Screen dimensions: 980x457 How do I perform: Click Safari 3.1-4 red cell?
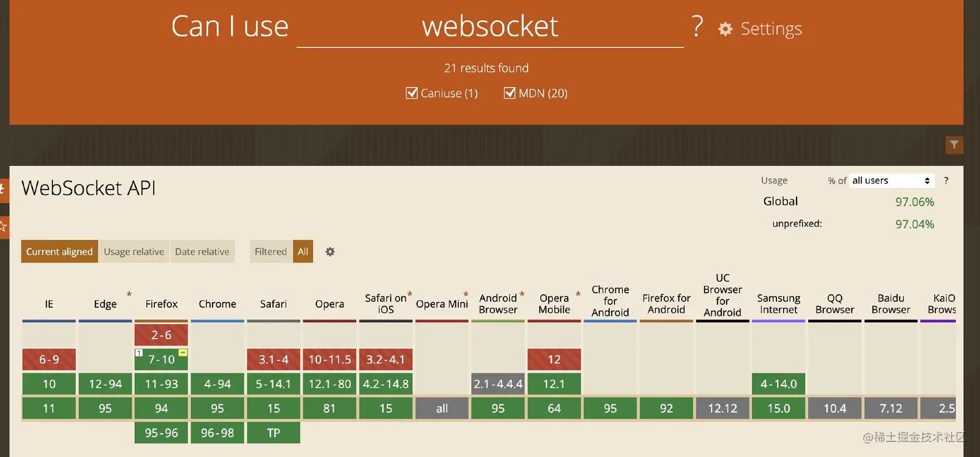click(x=274, y=360)
